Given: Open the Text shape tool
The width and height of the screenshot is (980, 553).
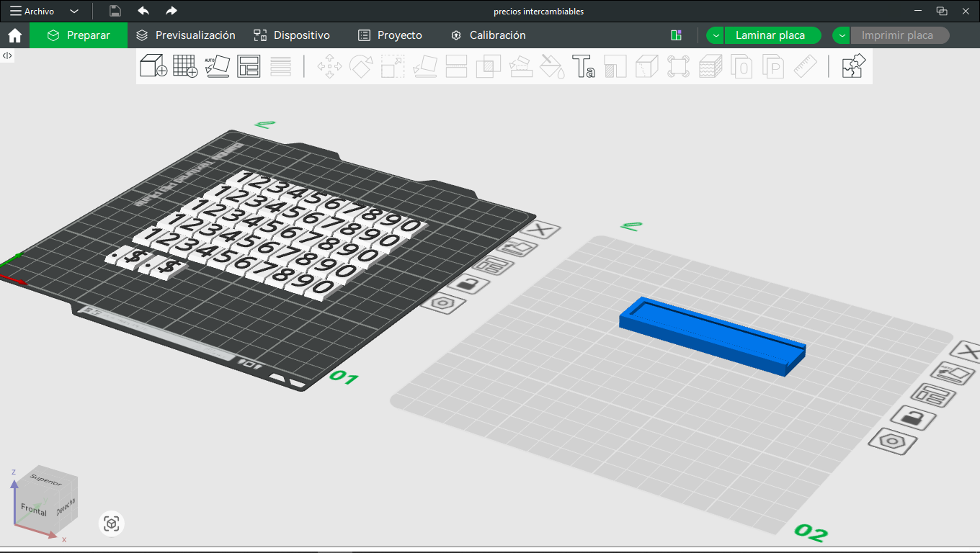Looking at the screenshot, I should 583,66.
